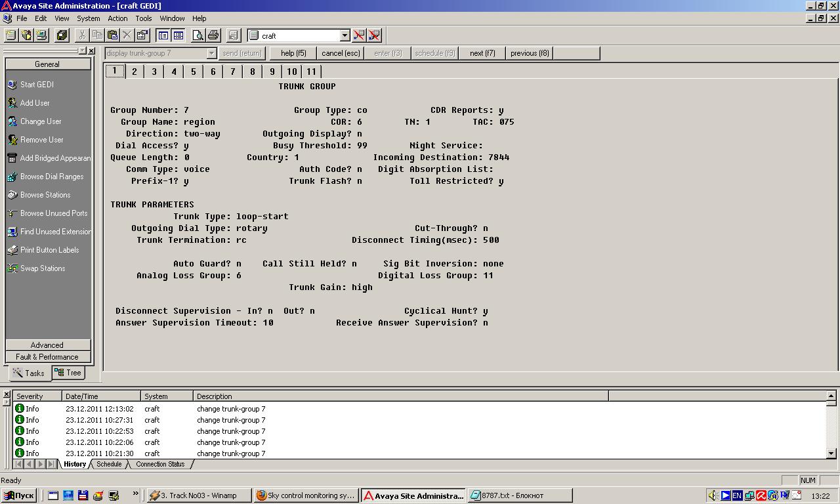Expand the Fault & Performance section
The image size is (840, 504).
tap(48, 357)
